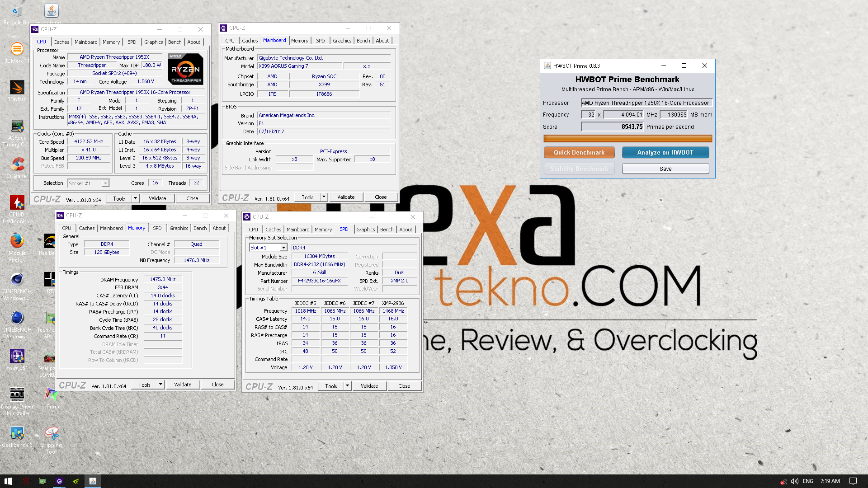Open the 3DMark 11 desktop icon
The height and width of the screenshot is (488, 868).
click(17, 52)
